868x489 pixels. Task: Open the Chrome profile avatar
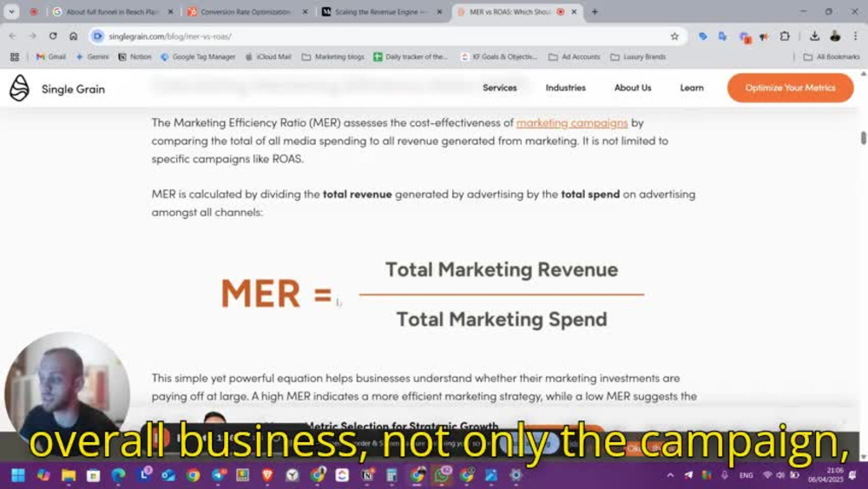[x=835, y=36]
